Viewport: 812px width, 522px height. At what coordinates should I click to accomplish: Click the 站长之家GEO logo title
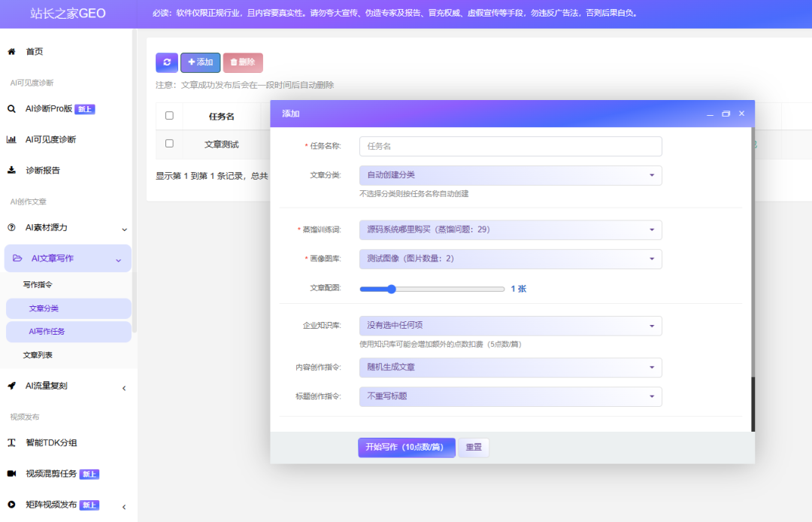click(x=68, y=14)
